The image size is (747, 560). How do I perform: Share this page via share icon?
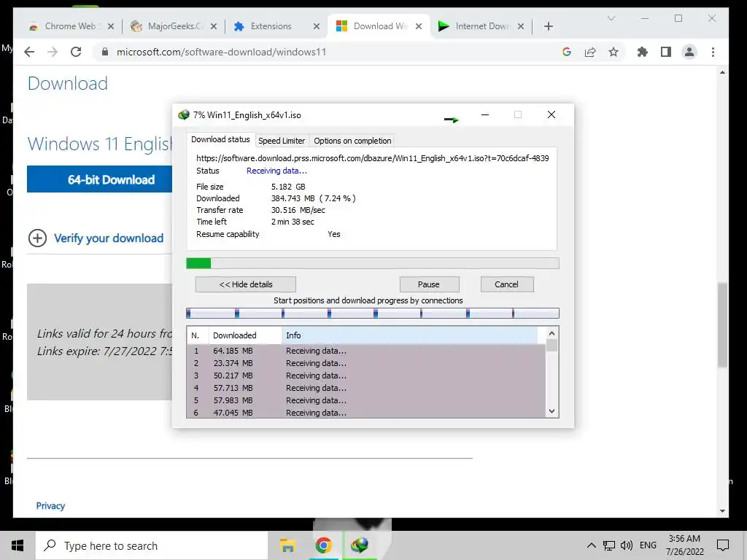click(x=589, y=52)
